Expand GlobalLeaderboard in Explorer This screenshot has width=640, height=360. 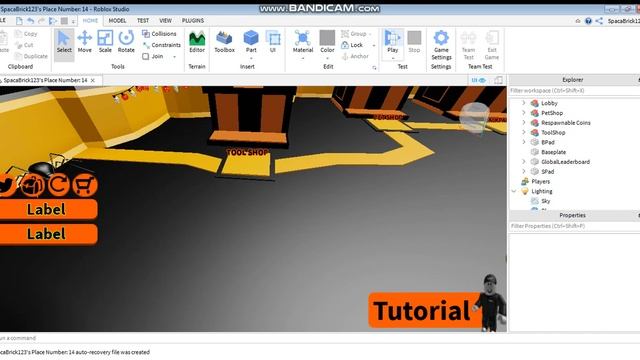pos(524,162)
